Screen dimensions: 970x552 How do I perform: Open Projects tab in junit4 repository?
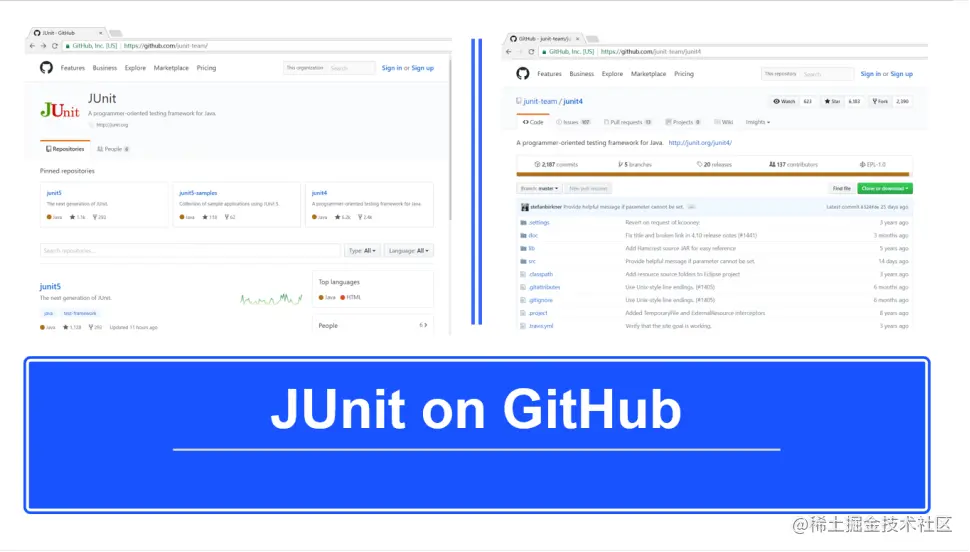tap(683, 123)
